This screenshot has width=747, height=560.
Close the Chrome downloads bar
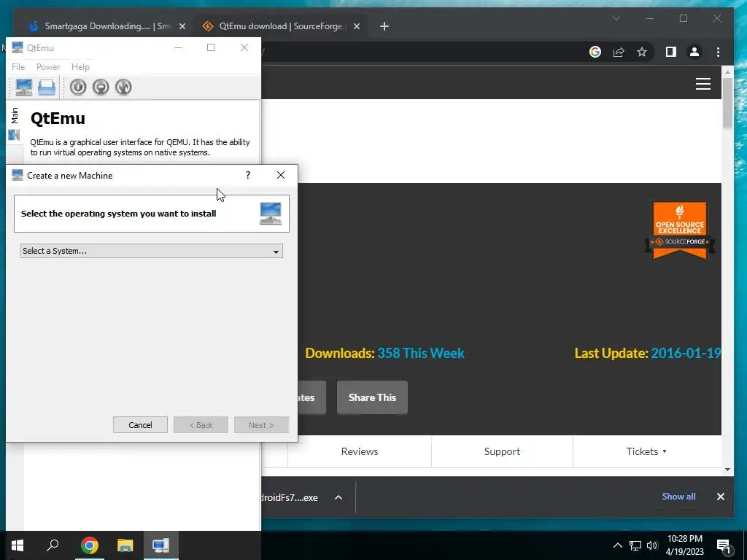(720, 497)
